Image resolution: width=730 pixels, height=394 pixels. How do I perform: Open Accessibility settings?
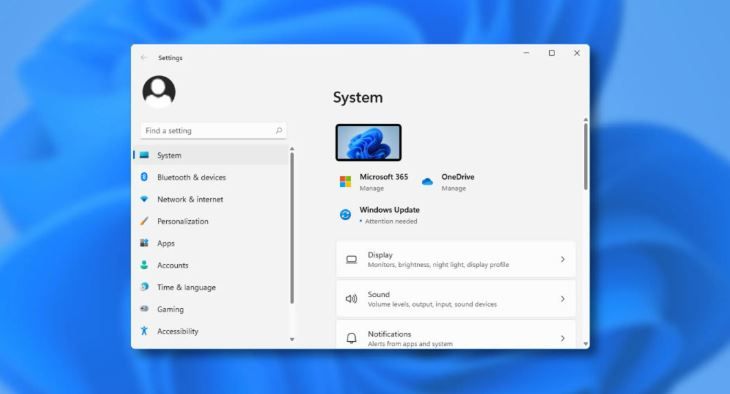click(210, 331)
